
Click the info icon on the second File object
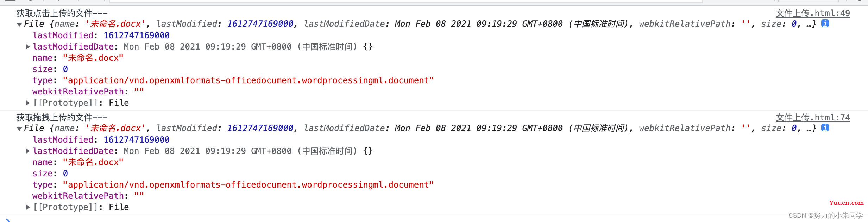pos(825,128)
